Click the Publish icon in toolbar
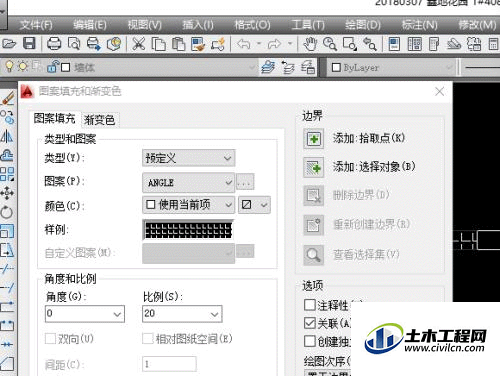Viewport: 500px width, 376px height. [x=94, y=44]
